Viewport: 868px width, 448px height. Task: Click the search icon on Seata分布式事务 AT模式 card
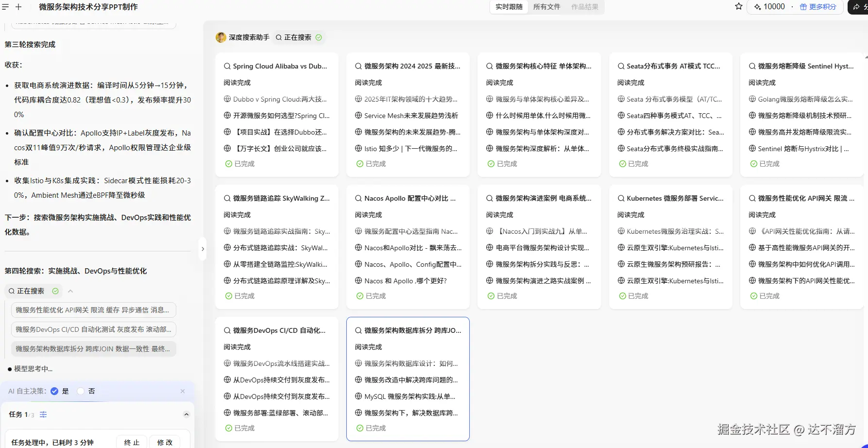(621, 66)
